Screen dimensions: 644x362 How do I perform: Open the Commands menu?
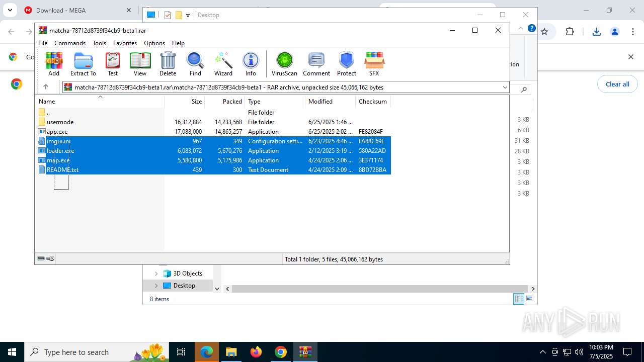click(70, 43)
